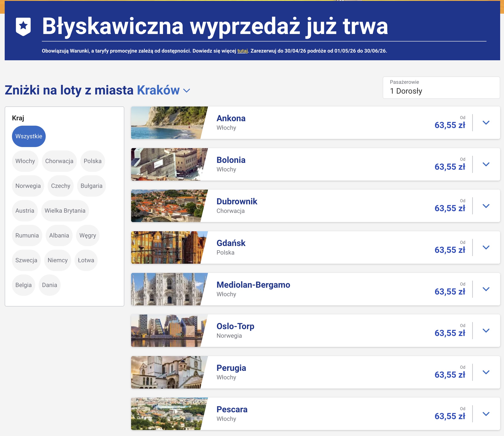
Task: Expand the Ankona flight offer chevron
Action: [x=486, y=123]
